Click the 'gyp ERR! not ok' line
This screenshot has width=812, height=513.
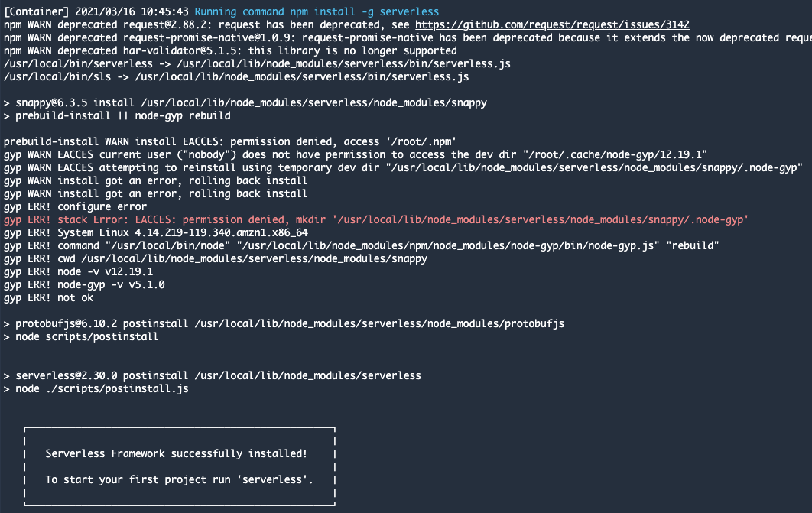[49, 297]
